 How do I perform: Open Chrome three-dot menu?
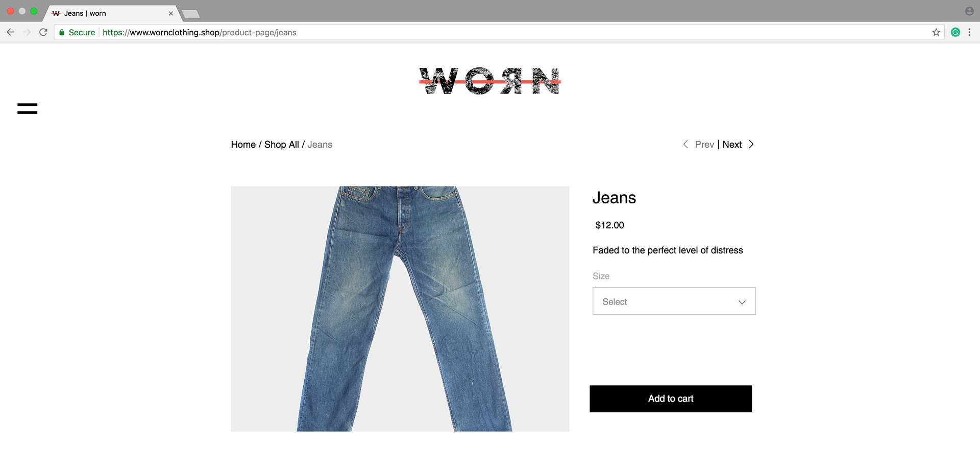click(x=969, y=32)
